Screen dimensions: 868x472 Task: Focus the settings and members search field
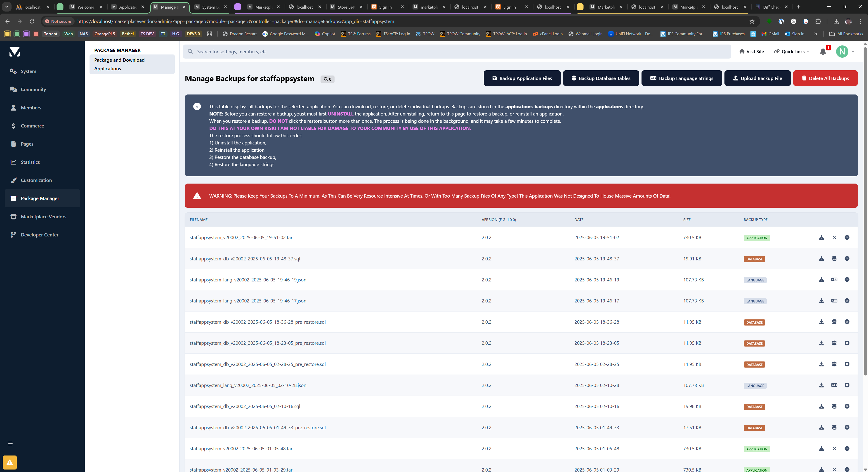coord(457,52)
